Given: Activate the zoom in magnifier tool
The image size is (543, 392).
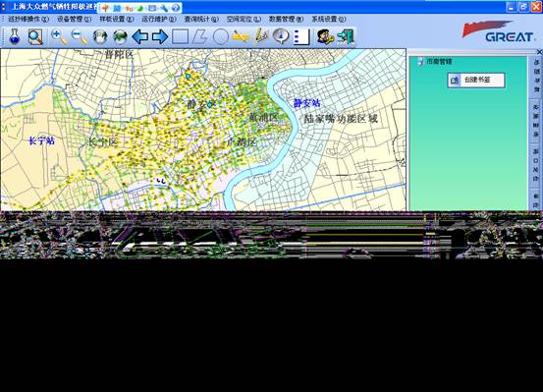Looking at the screenshot, I should click(x=59, y=36).
